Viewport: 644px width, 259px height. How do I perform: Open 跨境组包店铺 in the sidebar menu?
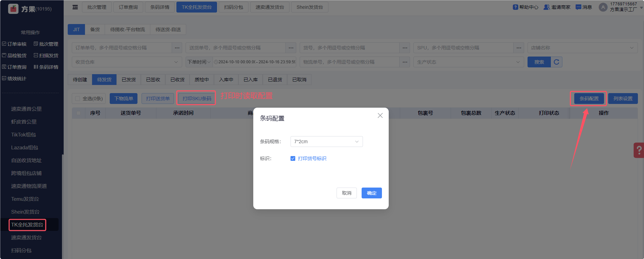coord(26,173)
